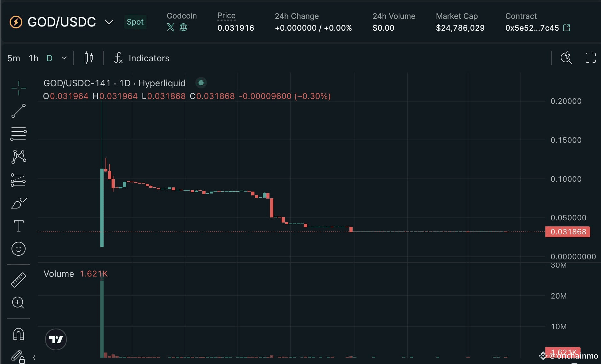Switch to the 5m timeframe
Viewport: 601px width, 364px height.
(14, 58)
